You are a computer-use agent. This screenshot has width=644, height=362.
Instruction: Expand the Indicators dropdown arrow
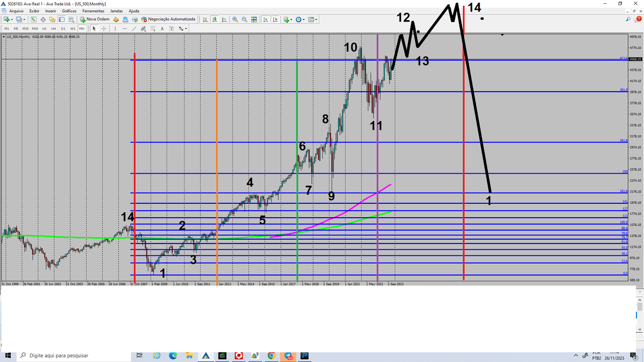point(292,20)
